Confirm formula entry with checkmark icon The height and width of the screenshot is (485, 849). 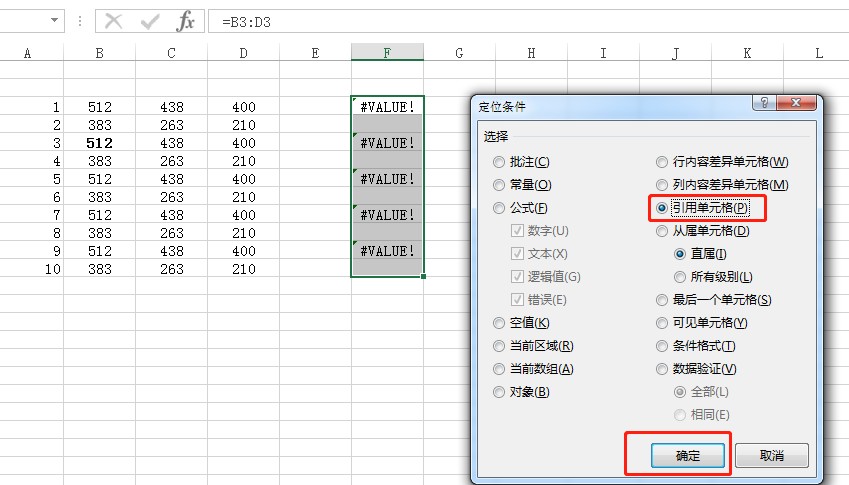(149, 22)
